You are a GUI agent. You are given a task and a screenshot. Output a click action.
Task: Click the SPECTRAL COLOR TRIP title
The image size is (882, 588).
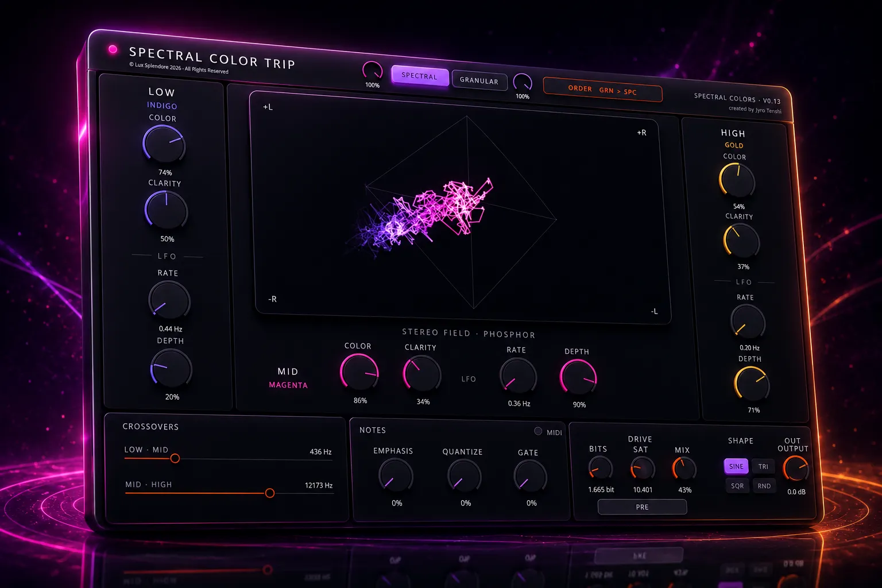(212, 58)
